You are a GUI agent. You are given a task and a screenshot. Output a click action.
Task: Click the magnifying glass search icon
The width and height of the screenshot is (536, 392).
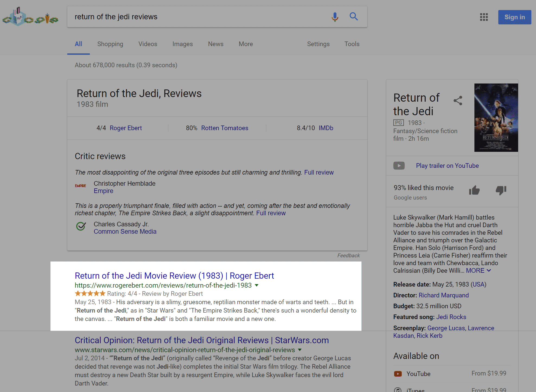[x=354, y=17]
